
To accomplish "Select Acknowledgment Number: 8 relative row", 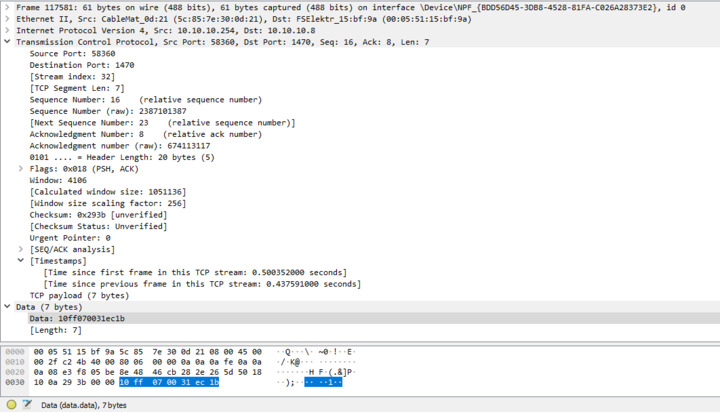I will [146, 134].
